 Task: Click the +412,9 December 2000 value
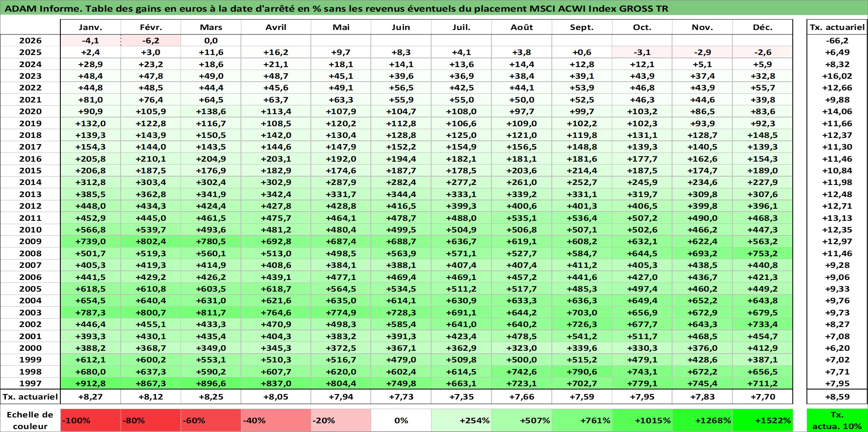pos(763,348)
